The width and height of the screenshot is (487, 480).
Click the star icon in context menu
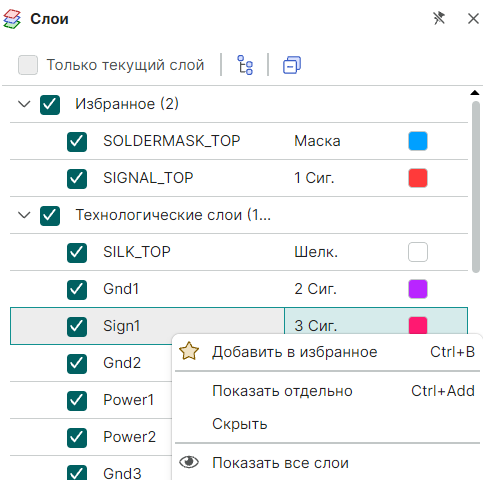tap(189, 351)
